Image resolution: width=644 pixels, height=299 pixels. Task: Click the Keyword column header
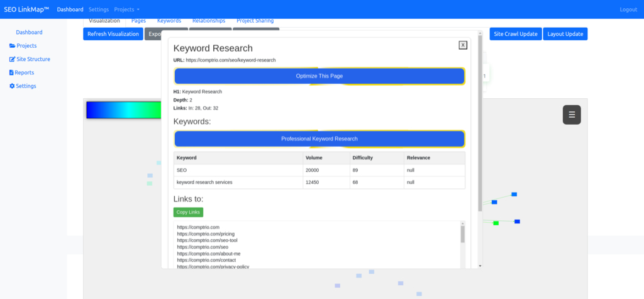coord(238,158)
